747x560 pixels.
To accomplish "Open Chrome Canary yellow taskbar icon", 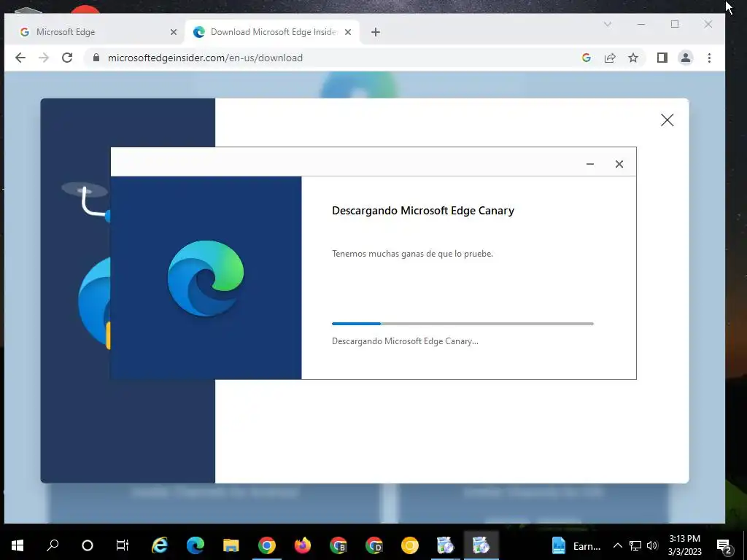I will coord(410,545).
